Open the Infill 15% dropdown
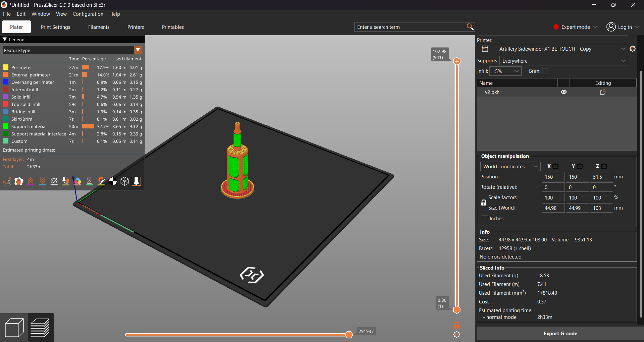This screenshot has height=342, width=644. [x=505, y=71]
